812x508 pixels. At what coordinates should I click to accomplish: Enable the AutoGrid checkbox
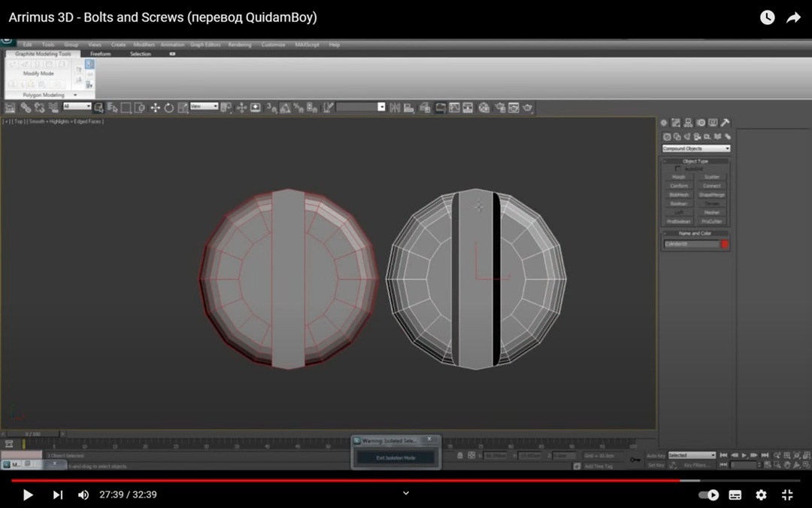678,169
